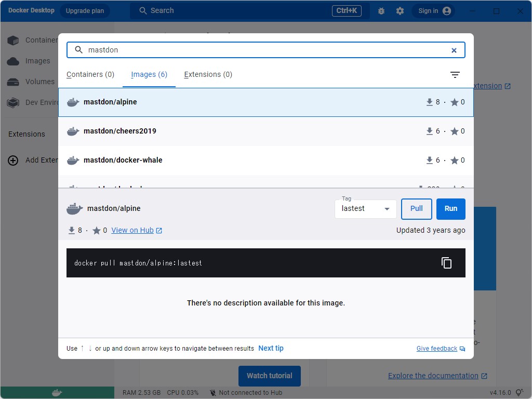
Task: Click the Sign in button
Action: (x=434, y=11)
